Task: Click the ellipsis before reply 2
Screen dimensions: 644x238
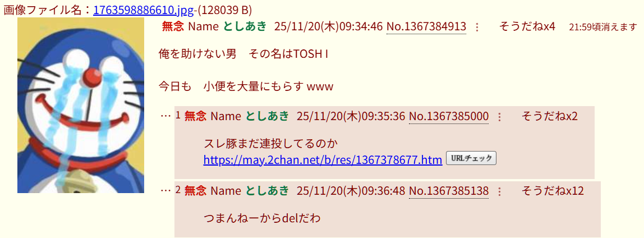Action: (165, 191)
